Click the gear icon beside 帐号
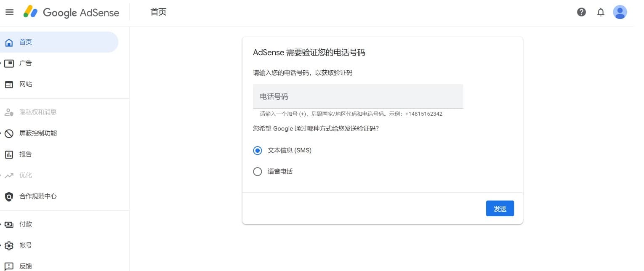This screenshot has width=644, height=271. point(9,245)
